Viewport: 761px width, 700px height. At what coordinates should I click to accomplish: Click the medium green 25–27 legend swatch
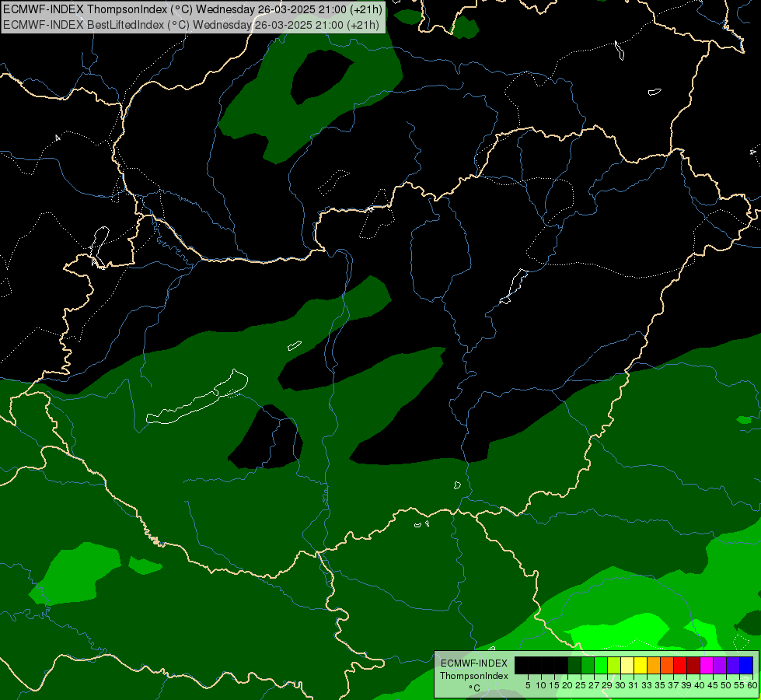tap(588, 665)
